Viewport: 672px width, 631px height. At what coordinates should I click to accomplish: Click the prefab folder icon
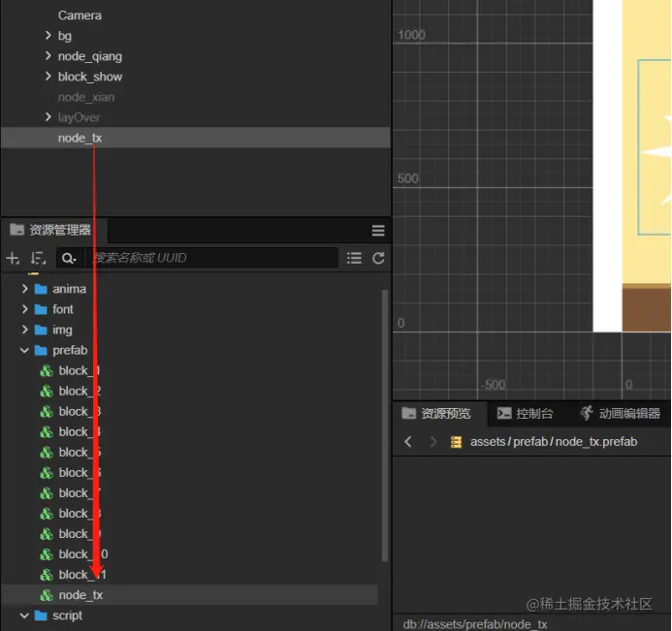(41, 351)
